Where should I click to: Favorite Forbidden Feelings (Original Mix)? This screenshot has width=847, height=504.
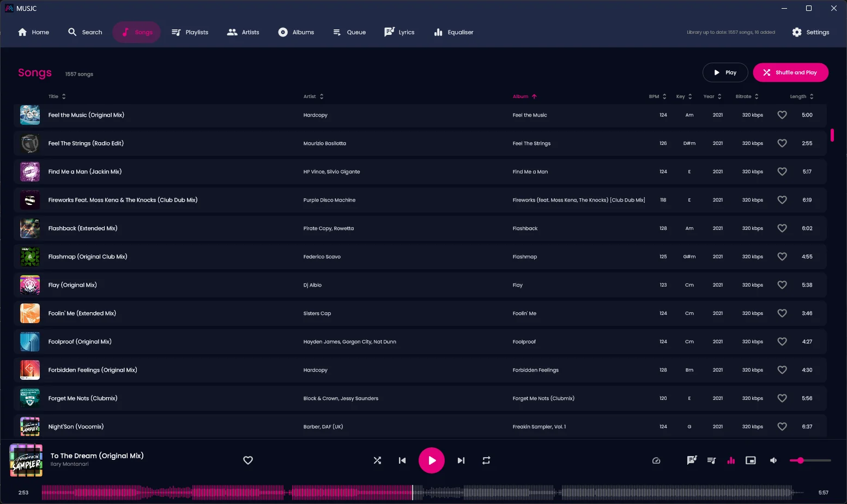[x=782, y=370]
